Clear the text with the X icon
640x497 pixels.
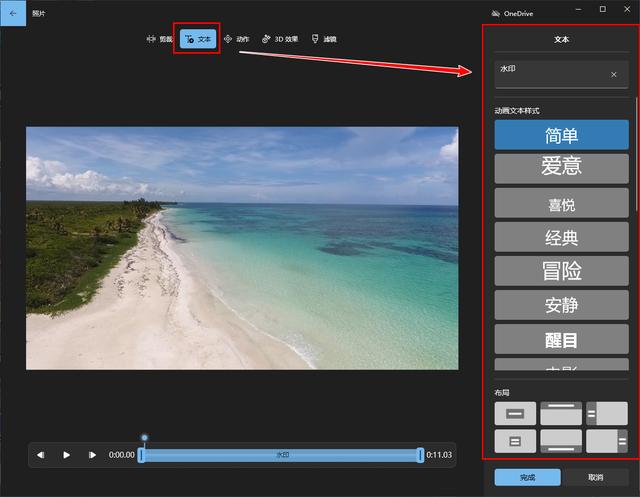point(614,75)
